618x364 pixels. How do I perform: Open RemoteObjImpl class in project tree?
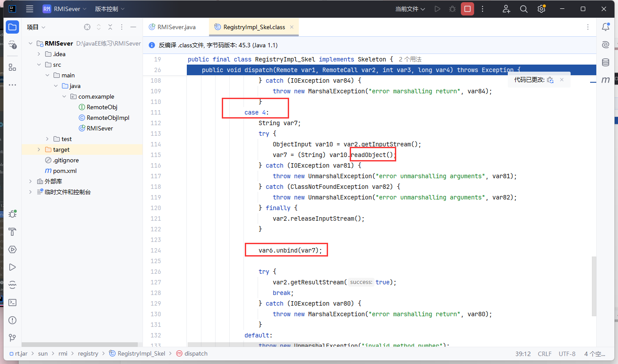coord(108,118)
